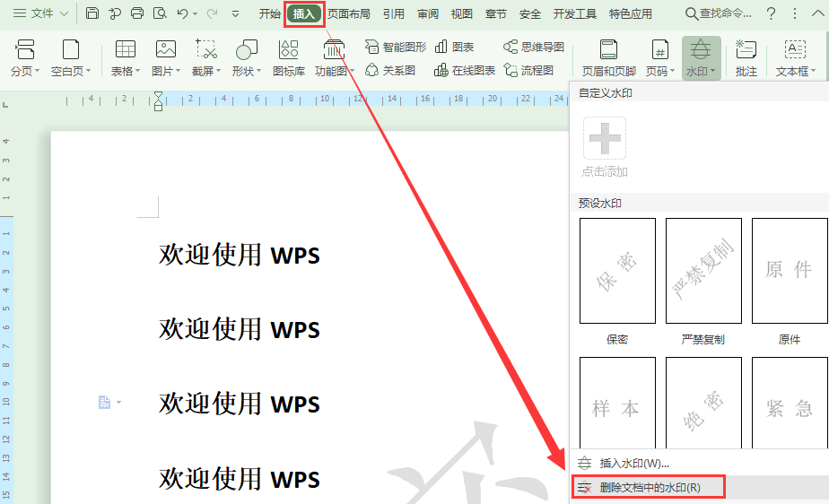
Task: Switch to the 引用 tab
Action: (x=394, y=13)
